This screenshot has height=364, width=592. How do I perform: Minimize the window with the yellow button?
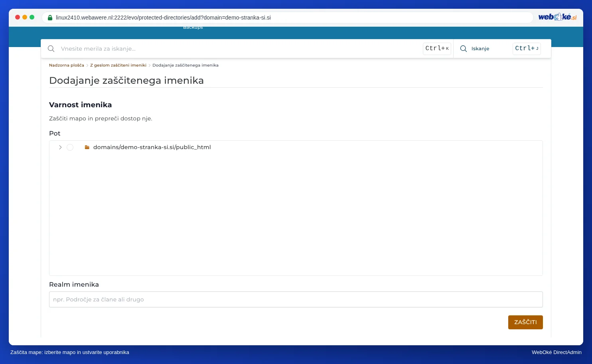(25, 17)
